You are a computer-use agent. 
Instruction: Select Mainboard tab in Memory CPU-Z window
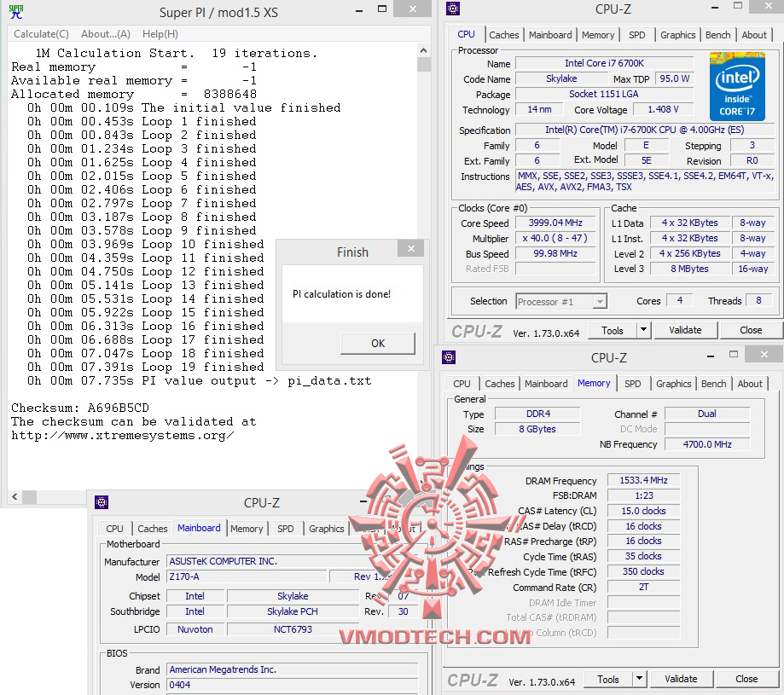tap(546, 384)
